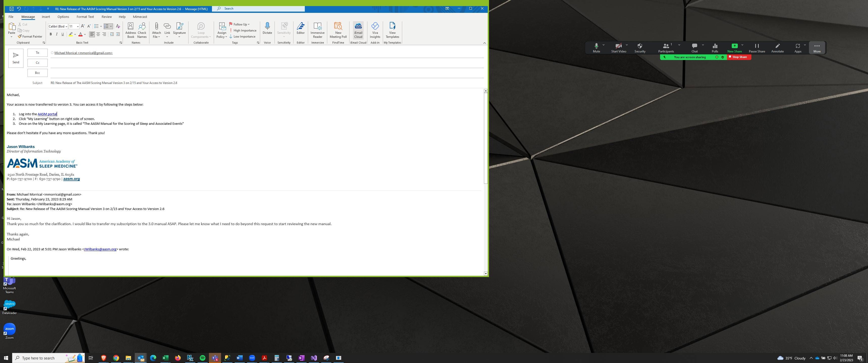The width and height of the screenshot is (868, 363).
Task: Switch to Mimecast tab
Action: point(140,16)
